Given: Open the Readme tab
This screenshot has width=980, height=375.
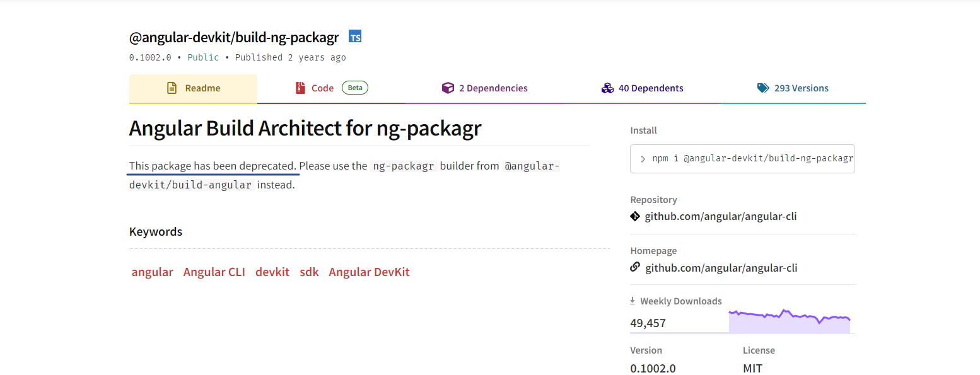Looking at the screenshot, I should tap(202, 88).
